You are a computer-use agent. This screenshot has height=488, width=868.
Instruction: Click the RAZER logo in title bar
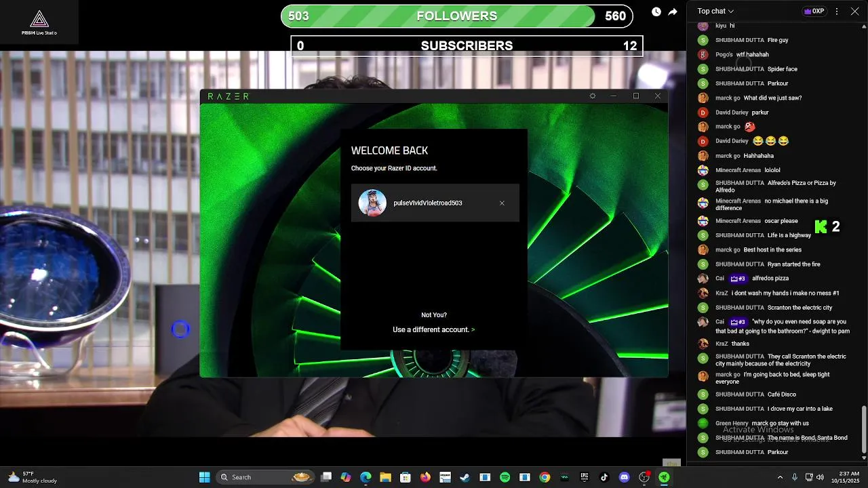point(229,96)
